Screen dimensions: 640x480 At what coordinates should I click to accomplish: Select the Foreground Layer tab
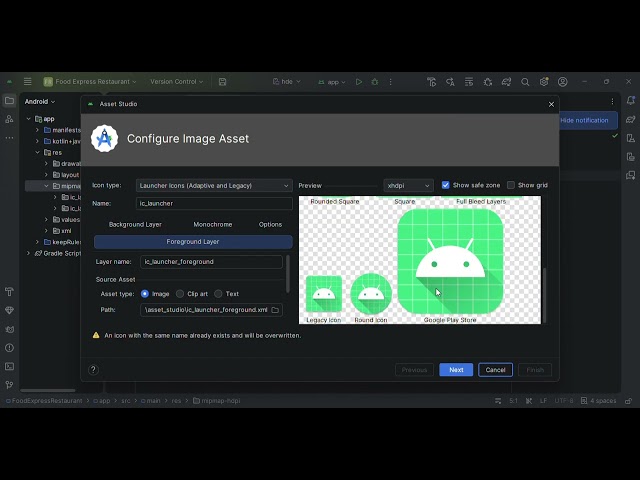(193, 242)
